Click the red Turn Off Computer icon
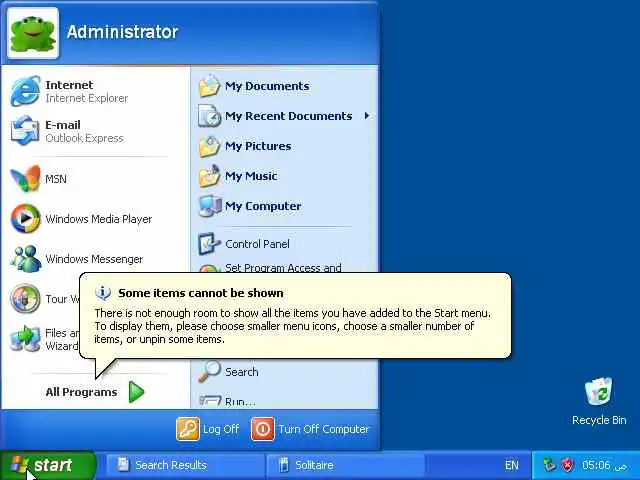 click(263, 429)
